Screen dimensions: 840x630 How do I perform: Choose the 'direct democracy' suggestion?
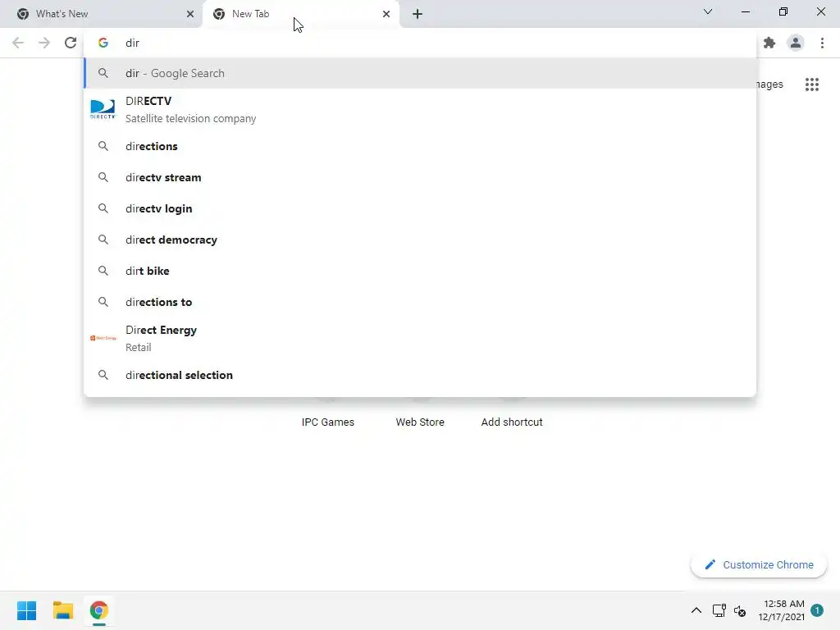click(x=421, y=240)
